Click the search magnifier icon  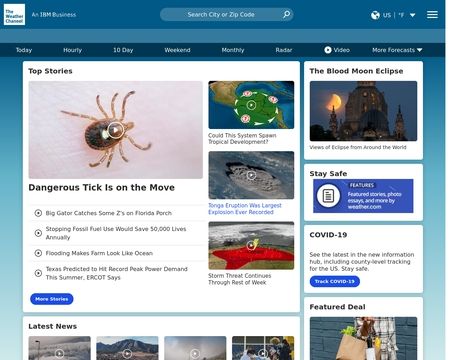(x=286, y=14)
